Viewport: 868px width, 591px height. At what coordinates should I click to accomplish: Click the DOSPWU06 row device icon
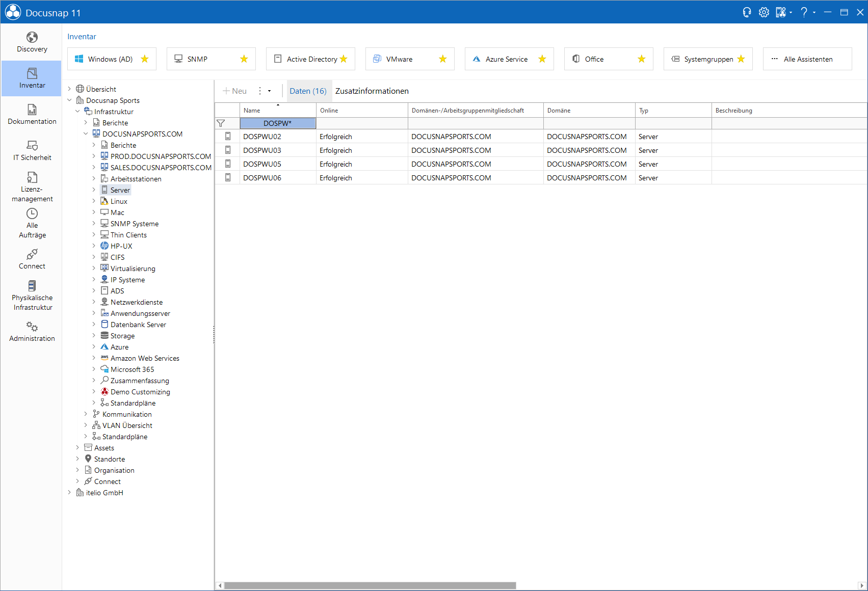click(228, 178)
